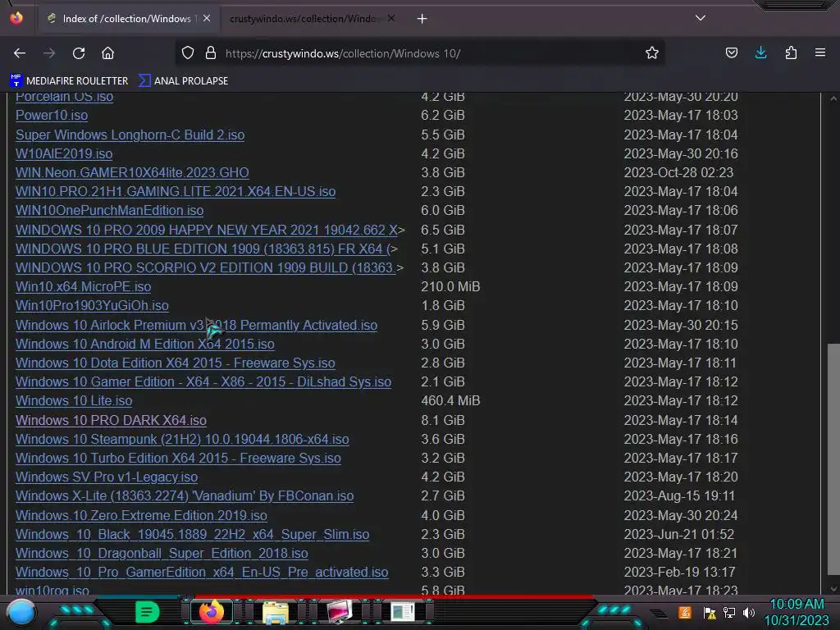Open File Explorer from the taskbar

276,613
